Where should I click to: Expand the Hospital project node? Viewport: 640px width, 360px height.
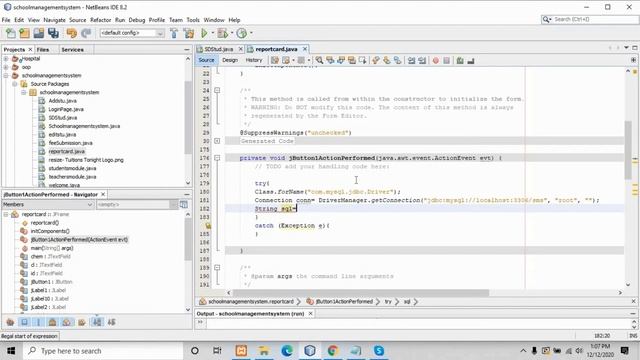click(x=6, y=59)
